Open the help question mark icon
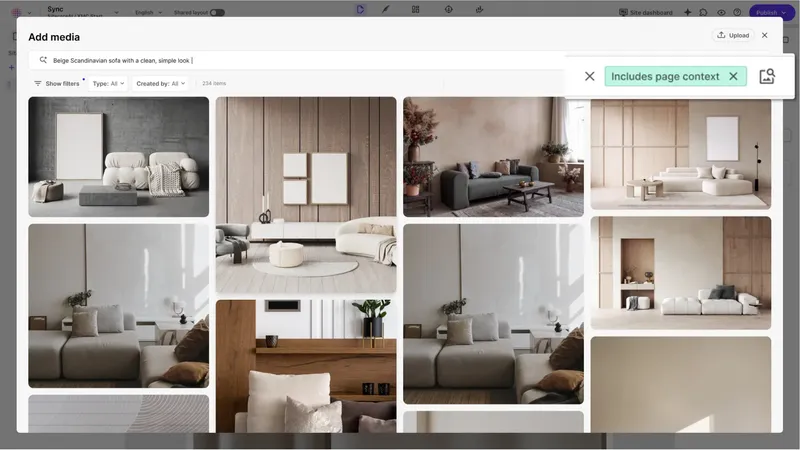This screenshot has width=800, height=450. (737, 12)
